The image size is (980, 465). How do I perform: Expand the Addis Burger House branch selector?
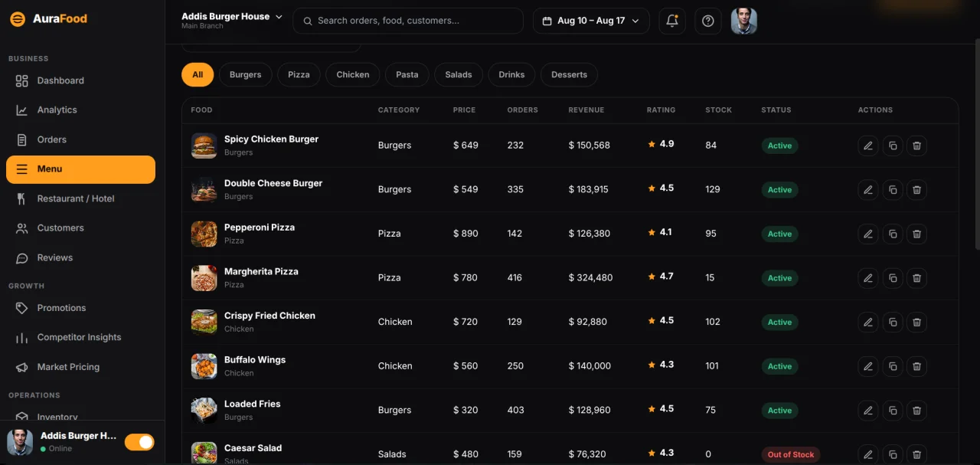pos(232,20)
